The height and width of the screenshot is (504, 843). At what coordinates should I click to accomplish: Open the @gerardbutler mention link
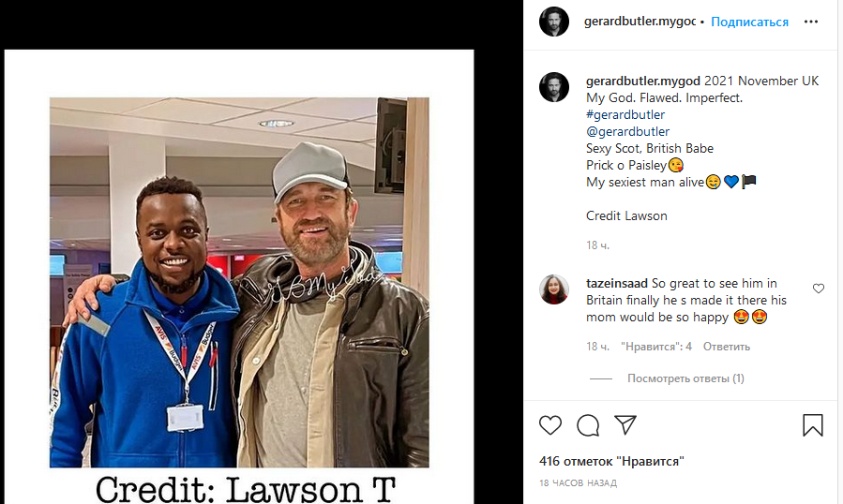click(628, 131)
